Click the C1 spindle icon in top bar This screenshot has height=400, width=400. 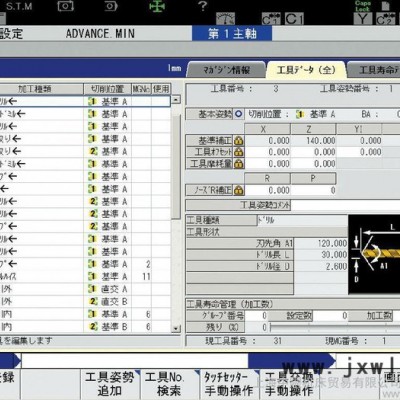click(294, 19)
